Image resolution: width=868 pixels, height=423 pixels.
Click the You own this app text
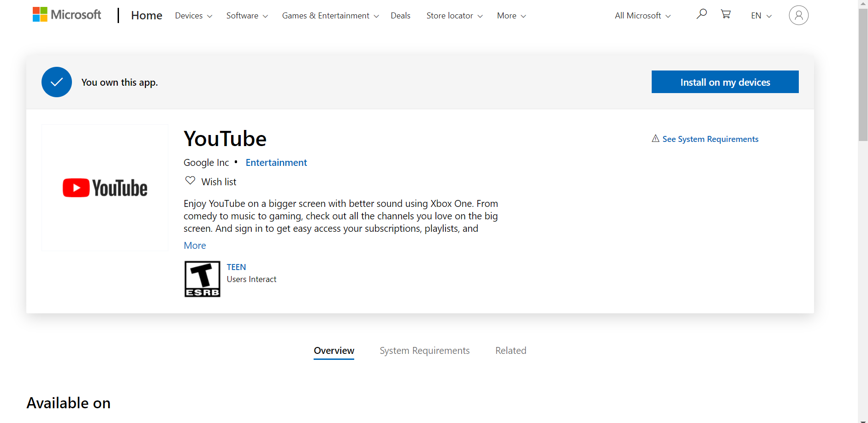119,82
